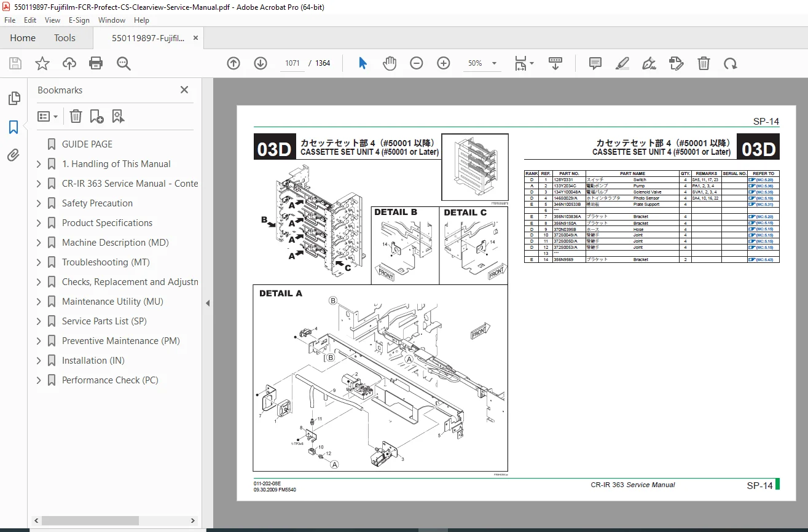Switch to the Tools tab
The width and height of the screenshot is (808, 532).
[65, 38]
